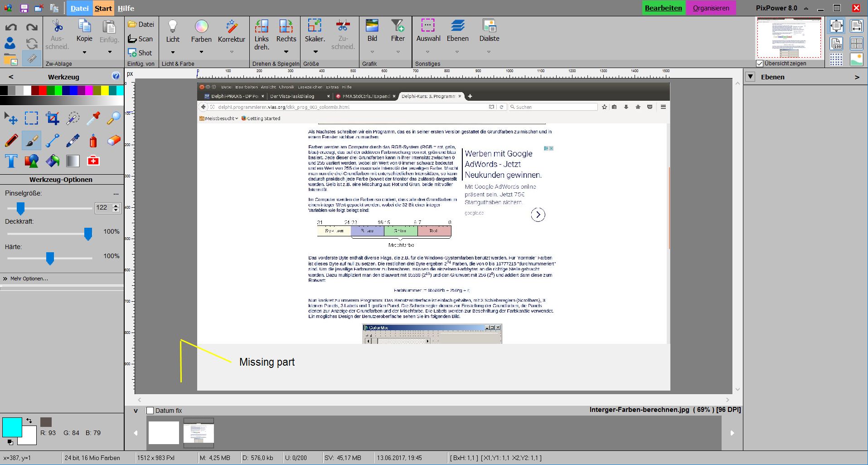
Task: Select the eraser tool
Action: tap(113, 141)
